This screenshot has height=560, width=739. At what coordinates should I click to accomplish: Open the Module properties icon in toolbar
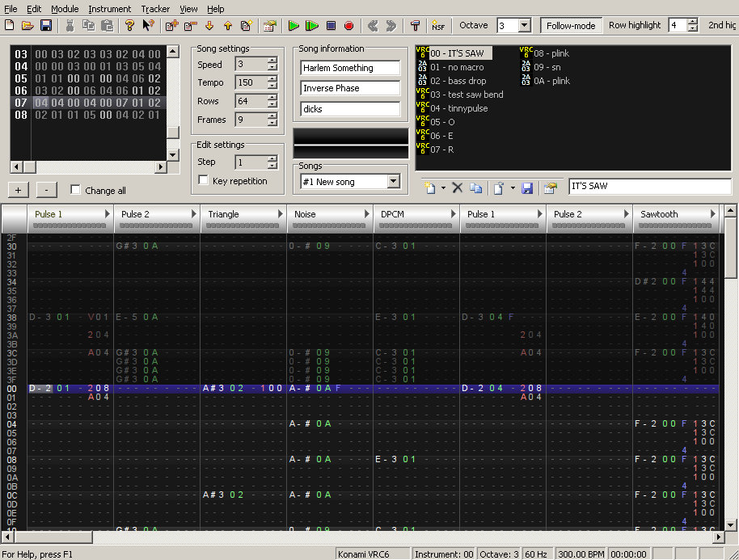[269, 26]
